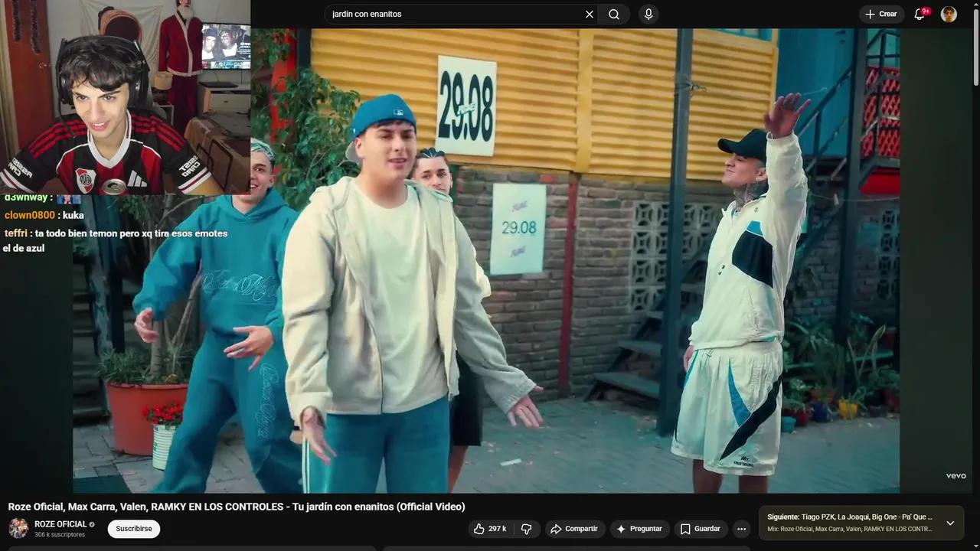Click the magnifying glass search button
Image resolution: width=980 pixels, height=551 pixels.
[x=614, y=14]
